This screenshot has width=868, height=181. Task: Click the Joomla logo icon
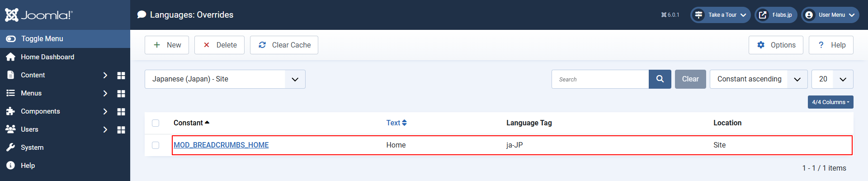[x=12, y=15]
